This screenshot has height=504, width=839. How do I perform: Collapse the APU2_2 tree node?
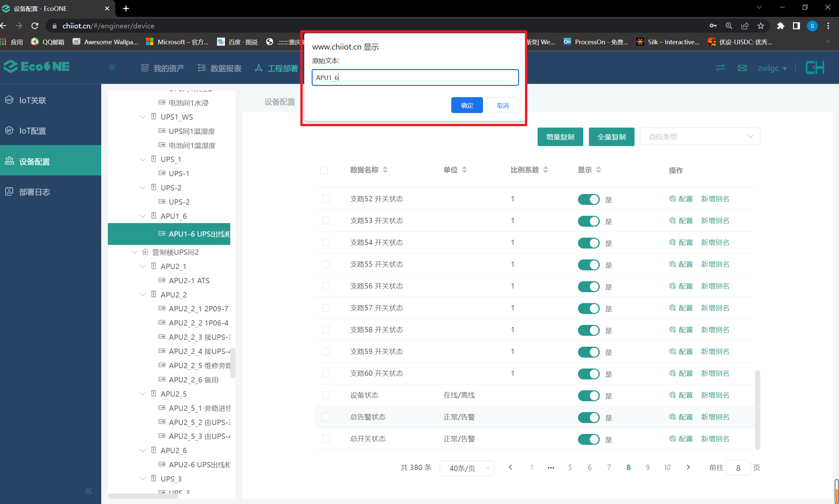[x=143, y=295]
